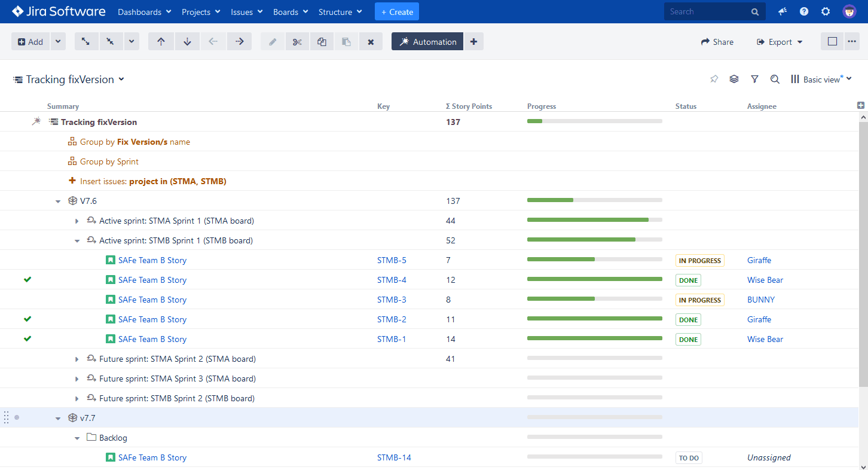Click the copy toolbar icon
Screen dimensions: 868x470
pos(322,42)
